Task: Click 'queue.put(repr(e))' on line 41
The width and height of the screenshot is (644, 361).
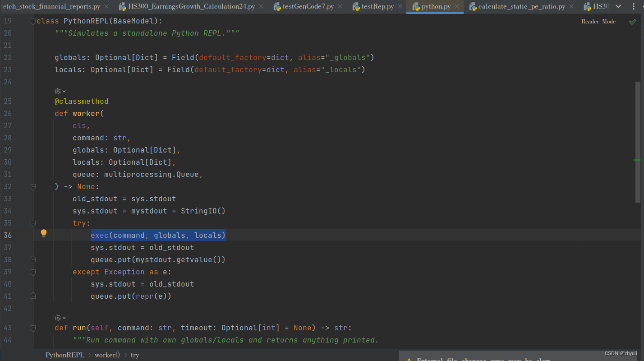Action: pyautogui.click(x=131, y=296)
